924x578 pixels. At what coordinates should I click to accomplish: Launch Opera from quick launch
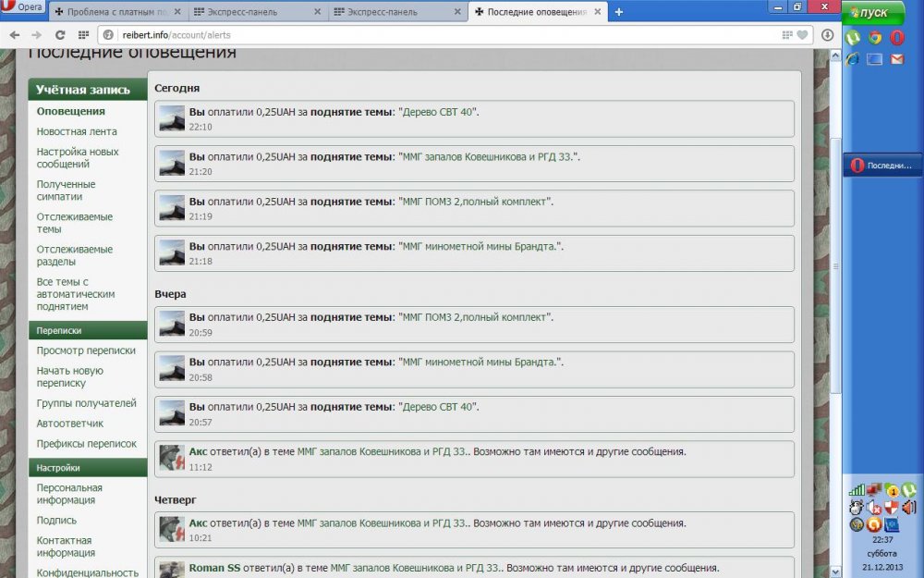click(x=897, y=38)
